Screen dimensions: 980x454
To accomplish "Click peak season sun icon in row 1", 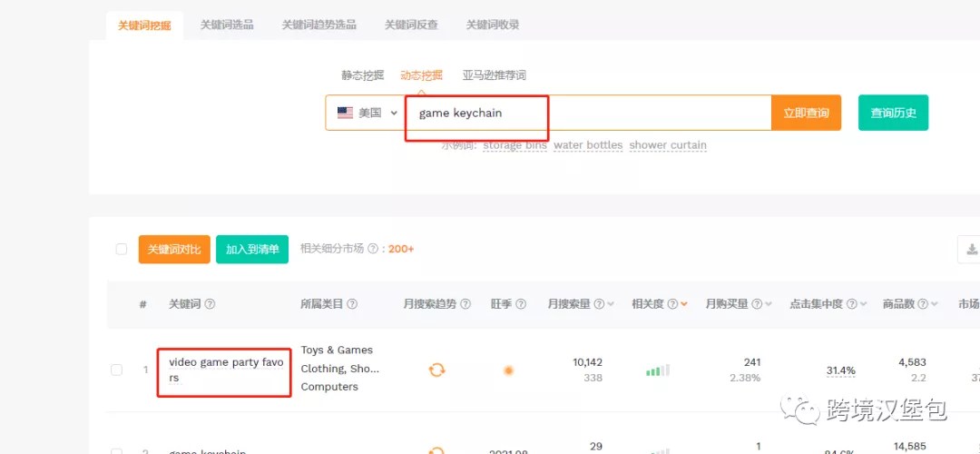I will [x=509, y=370].
